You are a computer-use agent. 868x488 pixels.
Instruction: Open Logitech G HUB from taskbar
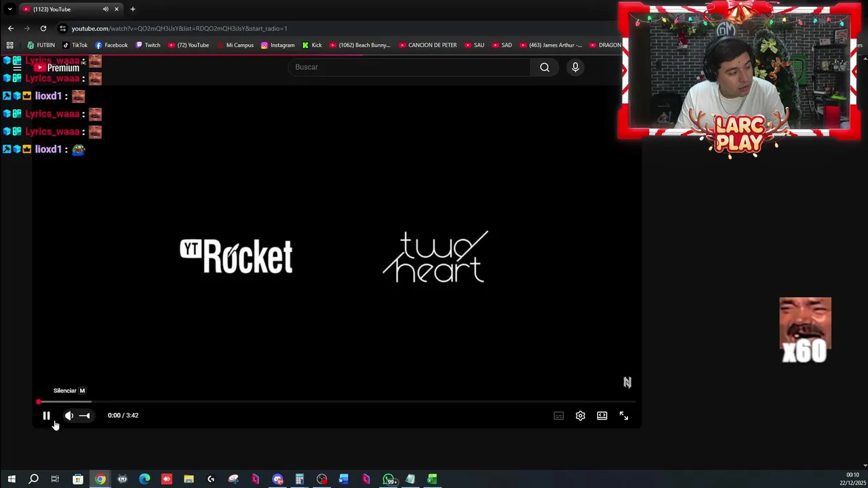pos(211,479)
